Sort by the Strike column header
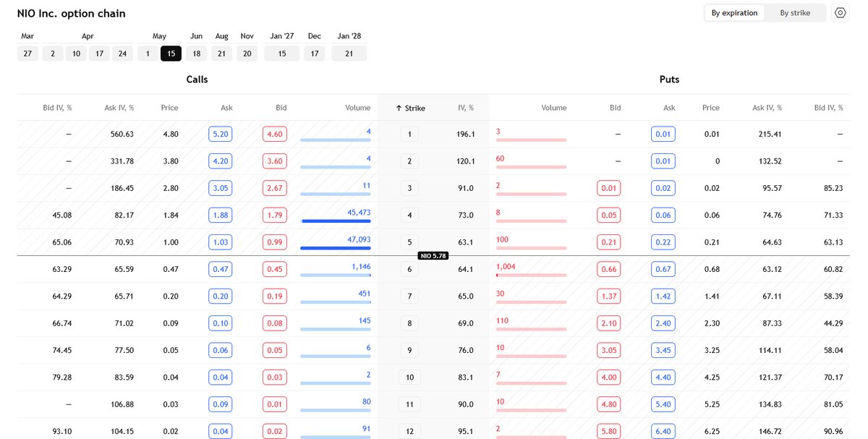This screenshot has width=868, height=439. click(x=410, y=108)
